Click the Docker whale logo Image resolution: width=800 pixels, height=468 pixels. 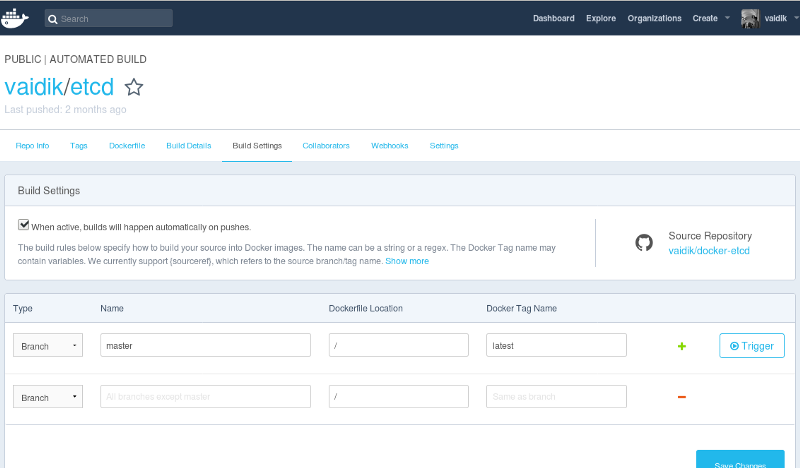coord(14,18)
